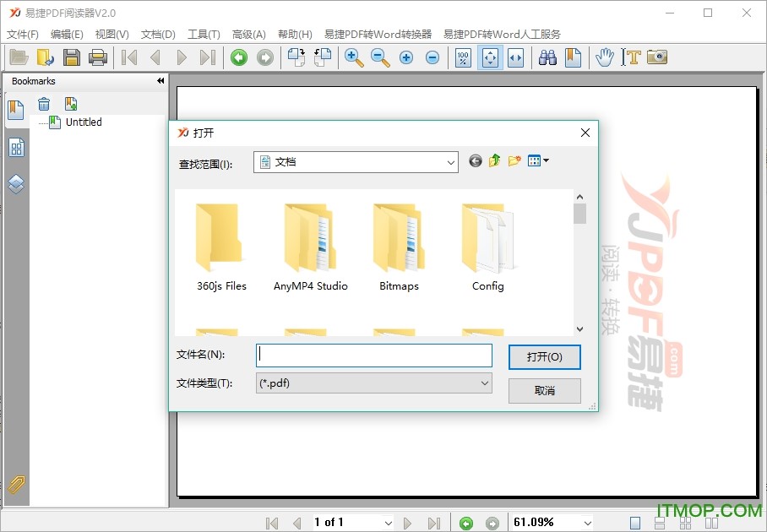This screenshot has width=767, height=532.
Task: Click the 打开 button in the dialog
Action: point(544,356)
